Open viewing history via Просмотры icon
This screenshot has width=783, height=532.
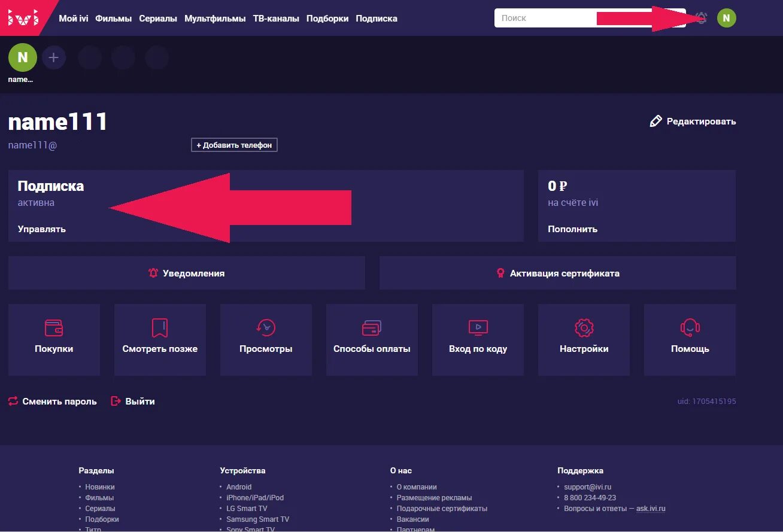click(x=266, y=328)
